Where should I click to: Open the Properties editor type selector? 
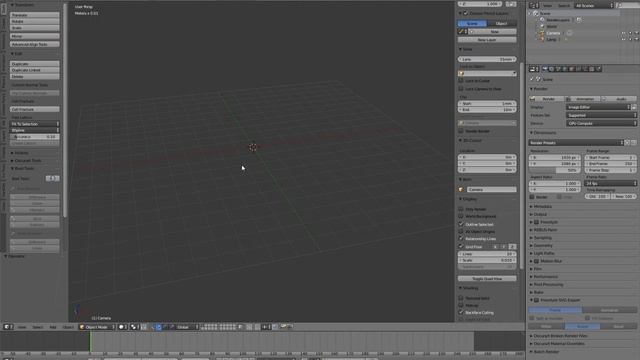coord(534,69)
